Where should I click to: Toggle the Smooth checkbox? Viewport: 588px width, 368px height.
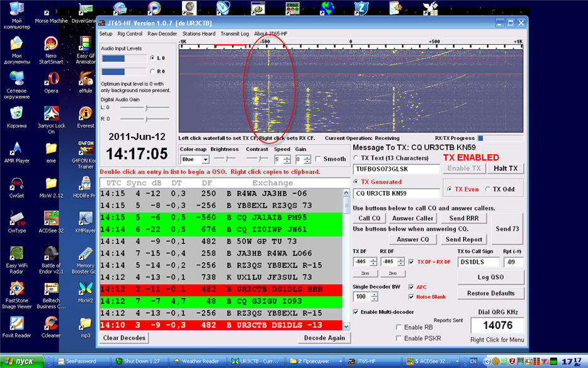[x=318, y=159]
